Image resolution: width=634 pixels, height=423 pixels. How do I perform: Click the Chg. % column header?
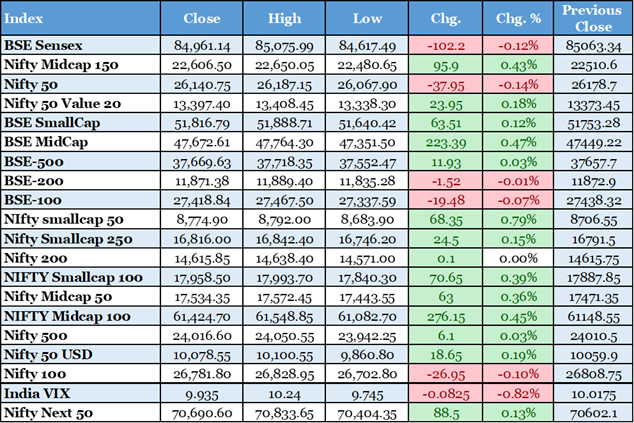[517, 18]
